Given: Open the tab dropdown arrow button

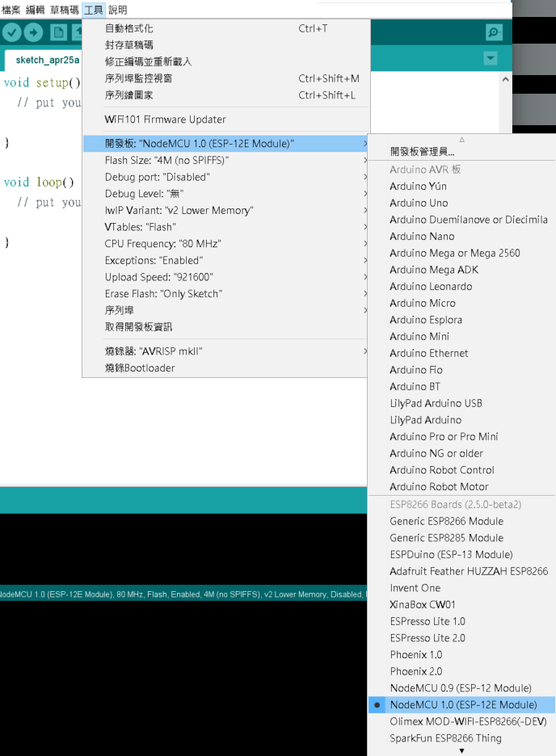Looking at the screenshot, I should click(x=491, y=58).
